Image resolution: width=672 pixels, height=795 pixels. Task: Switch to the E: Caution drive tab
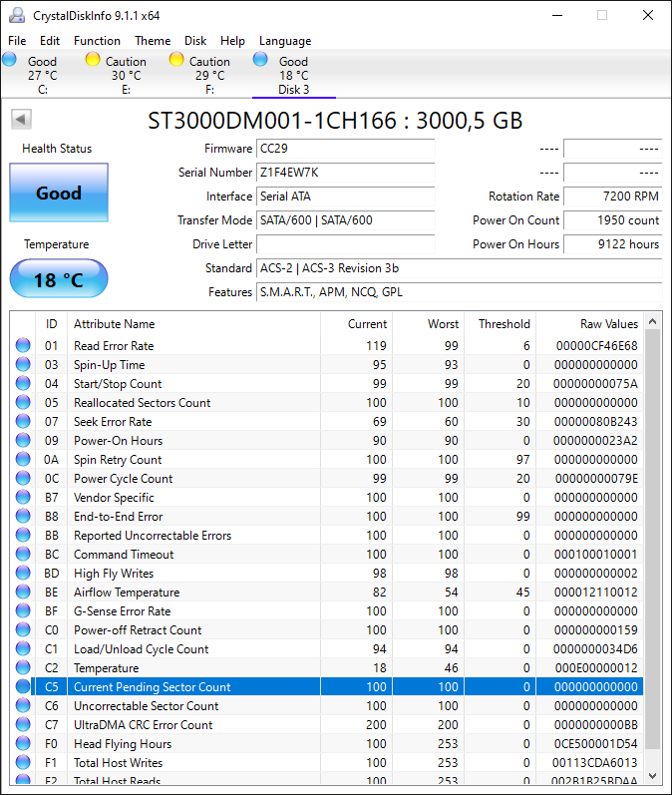click(127, 75)
